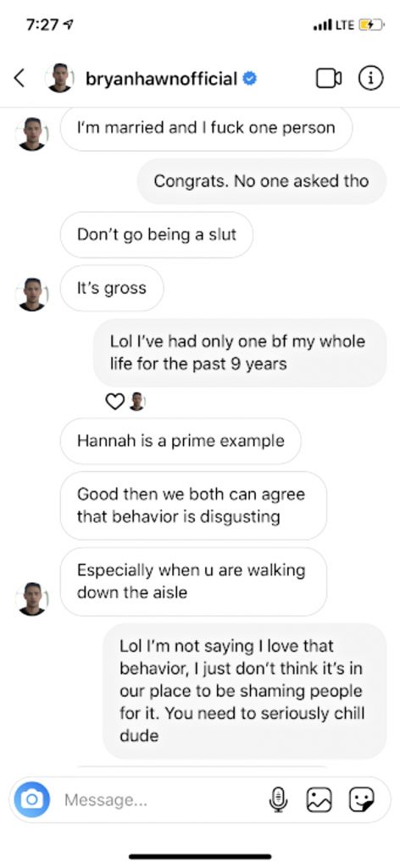Tap the "Congrats. No one asked tho" bubble
The width and height of the screenshot is (400, 868).
tap(261, 181)
